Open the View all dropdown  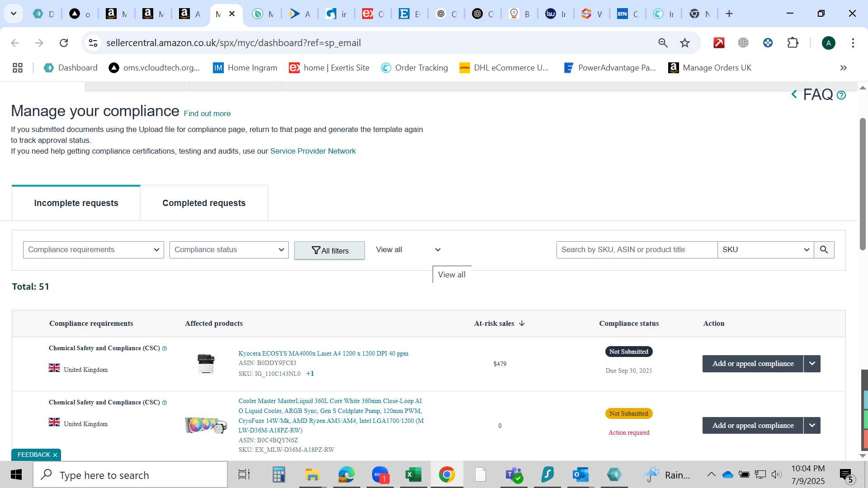tap(408, 250)
